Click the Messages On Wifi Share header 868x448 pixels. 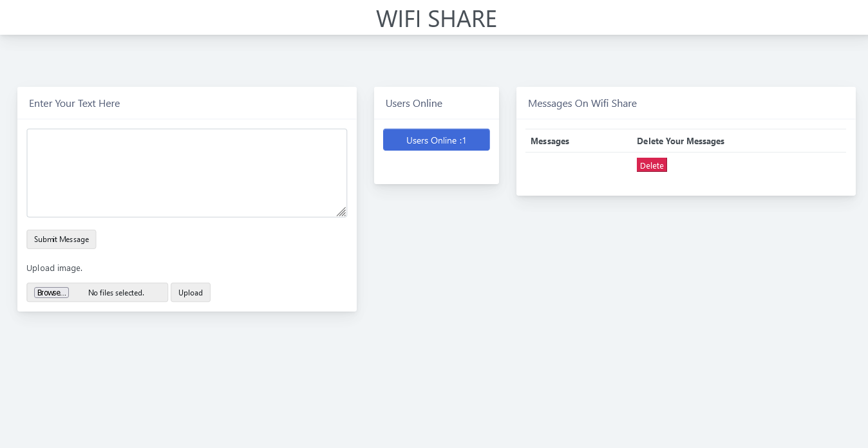pos(581,103)
